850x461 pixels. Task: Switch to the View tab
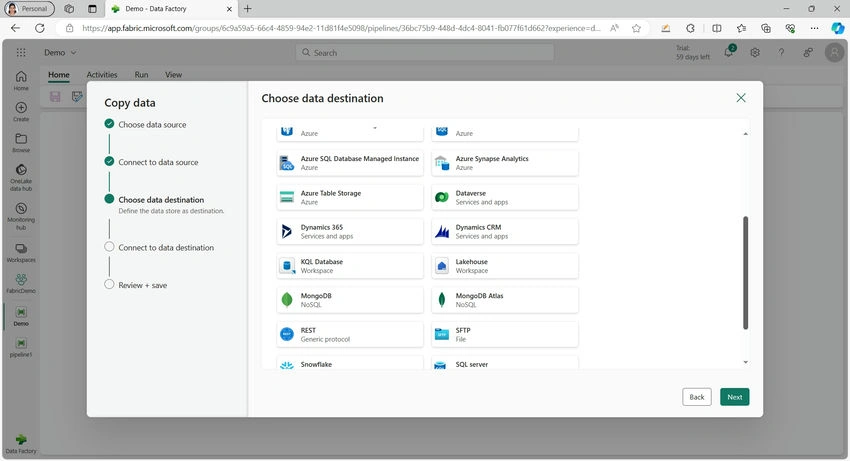point(173,75)
